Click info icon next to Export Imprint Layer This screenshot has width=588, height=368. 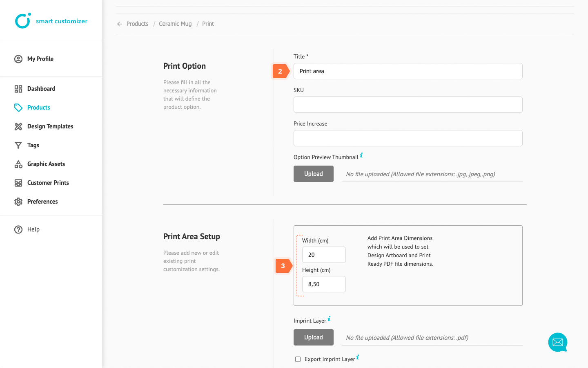pyautogui.click(x=358, y=357)
